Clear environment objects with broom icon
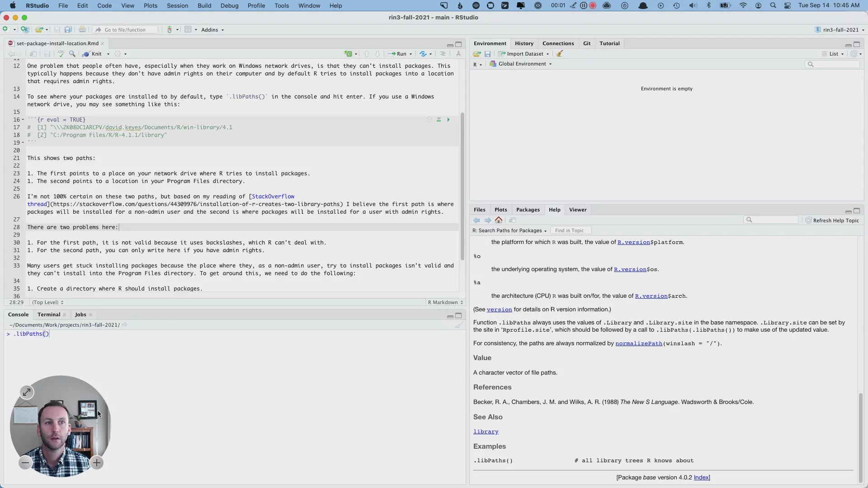Image resolution: width=868 pixels, height=488 pixels. [560, 54]
